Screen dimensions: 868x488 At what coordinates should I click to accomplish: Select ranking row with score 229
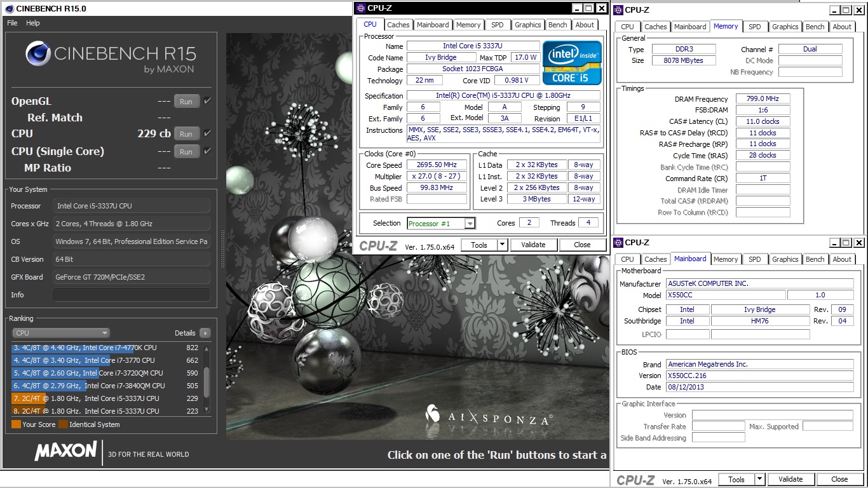point(105,398)
